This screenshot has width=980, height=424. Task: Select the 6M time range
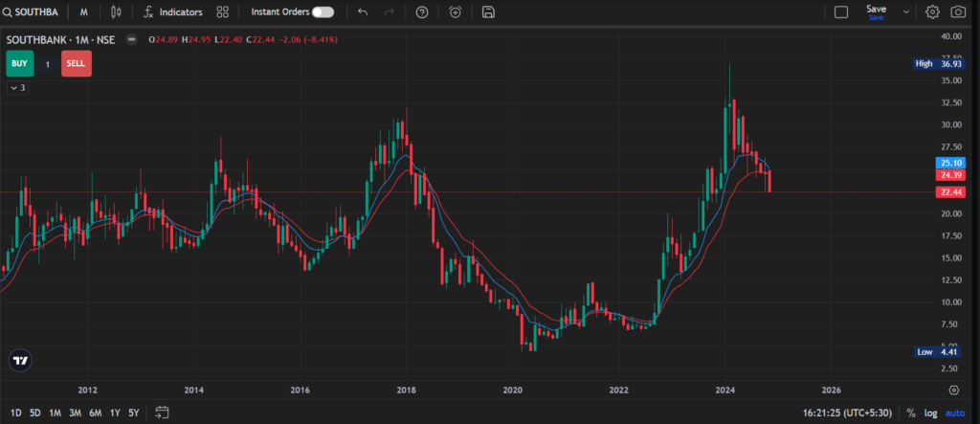[95, 413]
